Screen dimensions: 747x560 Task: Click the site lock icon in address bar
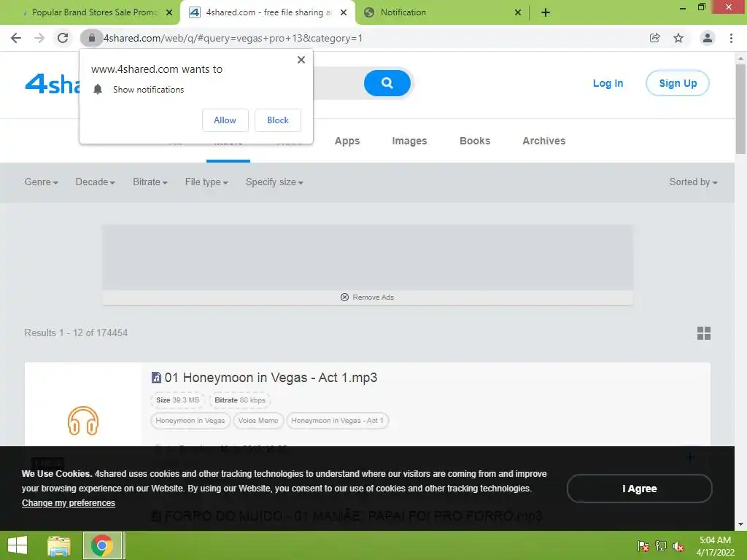tap(91, 38)
